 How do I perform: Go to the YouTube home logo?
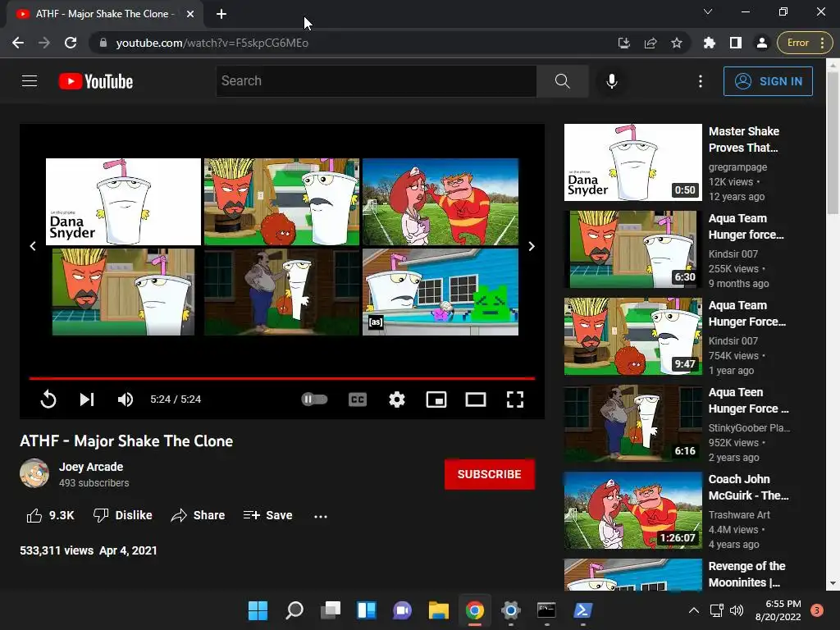tap(96, 81)
